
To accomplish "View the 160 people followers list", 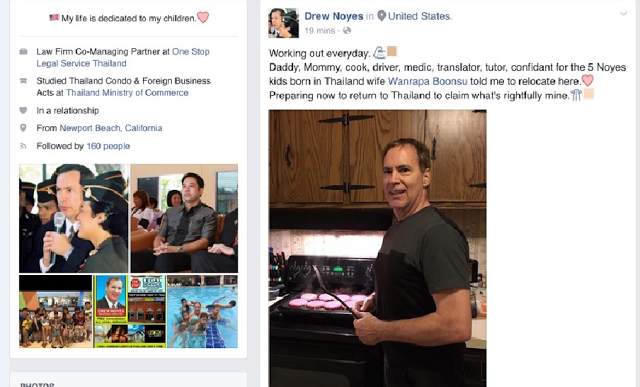I will point(108,146).
